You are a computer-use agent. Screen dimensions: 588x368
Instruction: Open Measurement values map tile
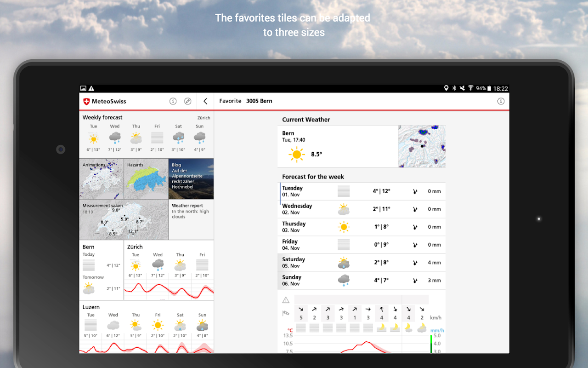124,220
